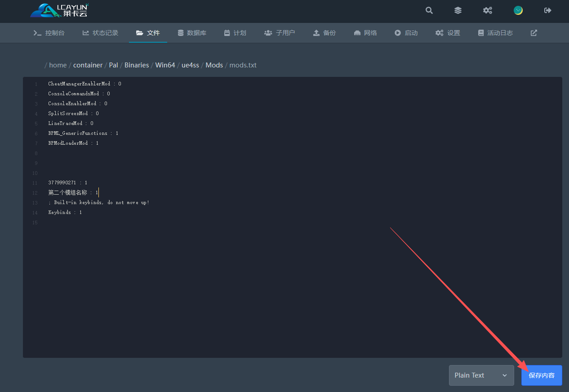Open the search icon in header
The height and width of the screenshot is (392, 569).
[429, 10]
